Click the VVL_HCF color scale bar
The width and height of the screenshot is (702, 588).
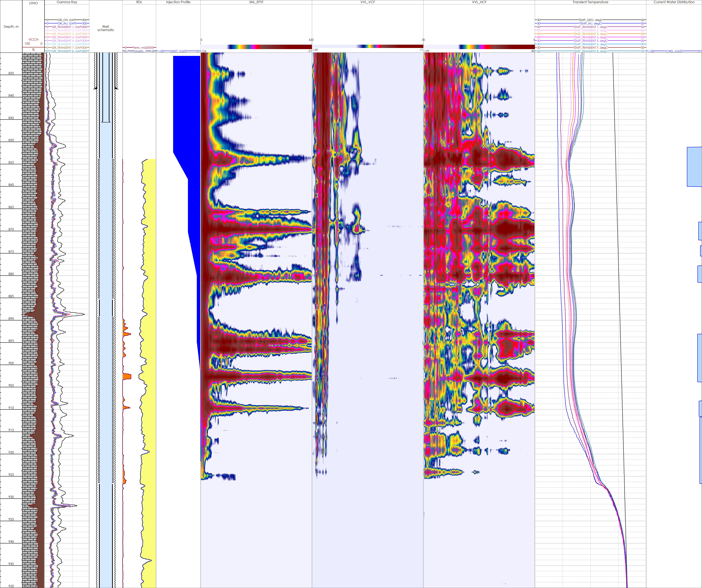(x=479, y=47)
